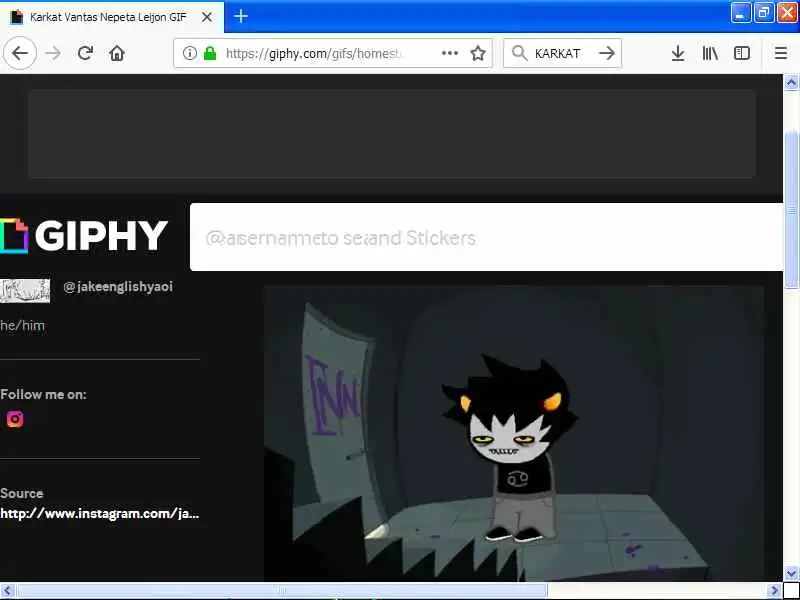This screenshot has height=600, width=800.
Task: Click the GIPHY search Stickers field
Action: pos(486,237)
